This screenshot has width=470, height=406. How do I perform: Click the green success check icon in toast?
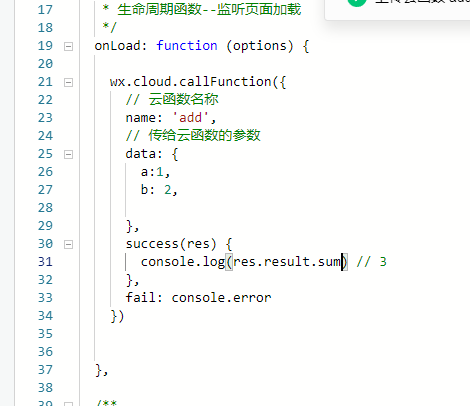point(357,2)
